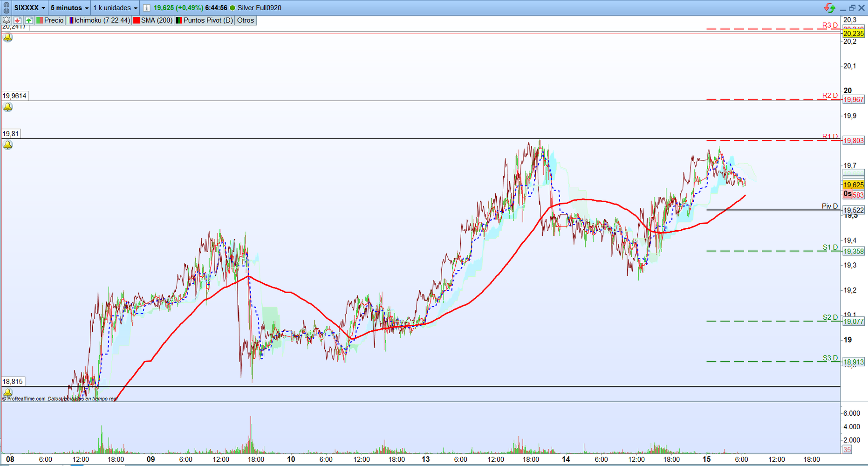868x466 pixels.
Task: Click the Precio green-red color swatch
Action: 40,21
